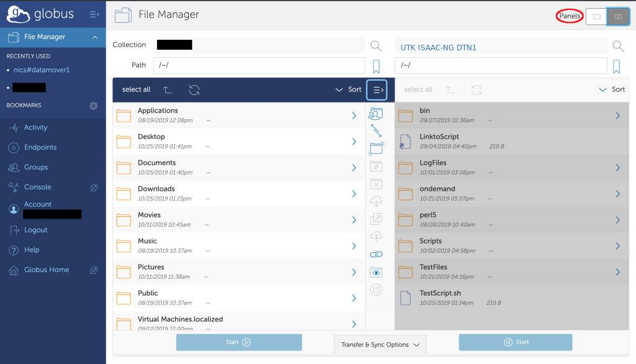Click the Upload cloud icon
Viewport: 636px width, 364px height.
tap(376, 236)
